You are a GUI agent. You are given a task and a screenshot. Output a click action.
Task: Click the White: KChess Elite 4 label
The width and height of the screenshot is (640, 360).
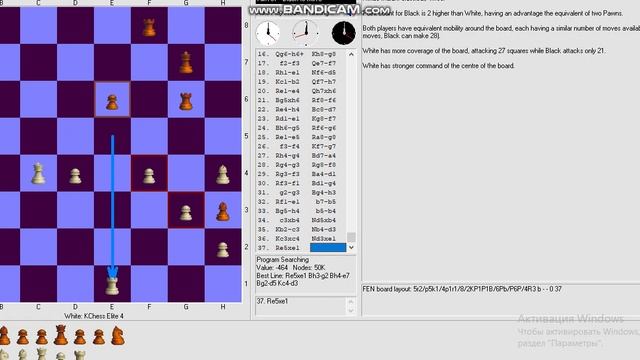tap(94, 316)
